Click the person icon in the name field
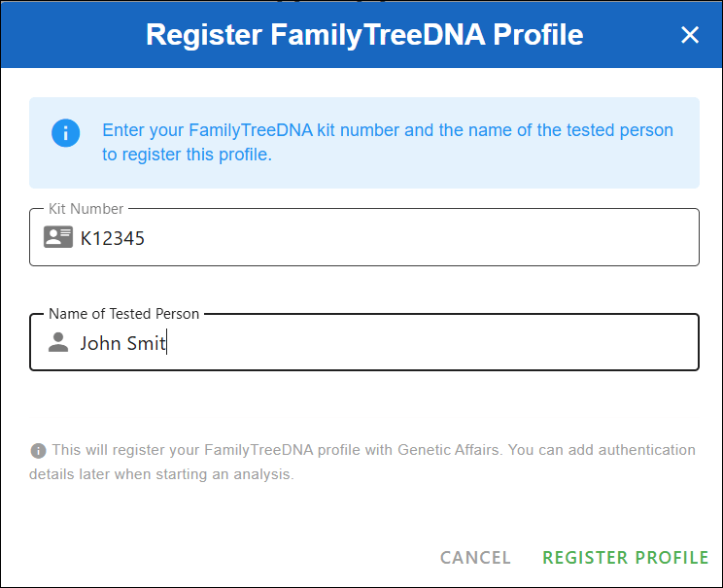Image resolution: width=723 pixels, height=588 pixels. pyautogui.click(x=58, y=342)
